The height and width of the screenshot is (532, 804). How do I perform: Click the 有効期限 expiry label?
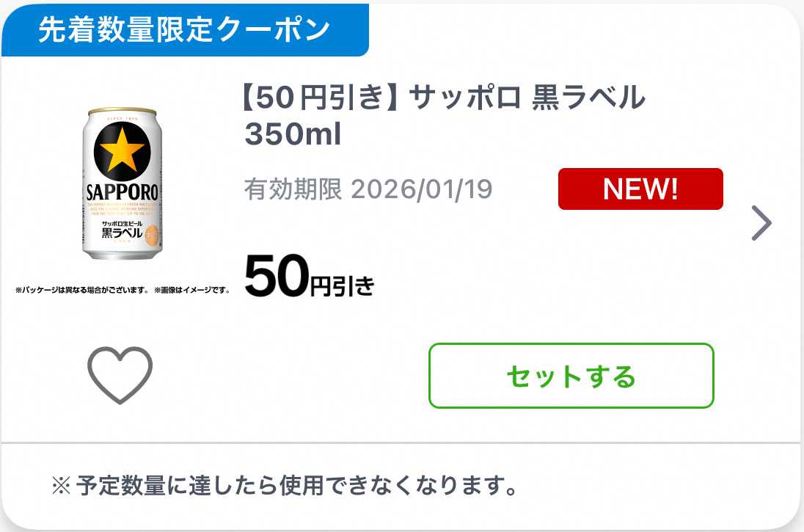click(293, 189)
